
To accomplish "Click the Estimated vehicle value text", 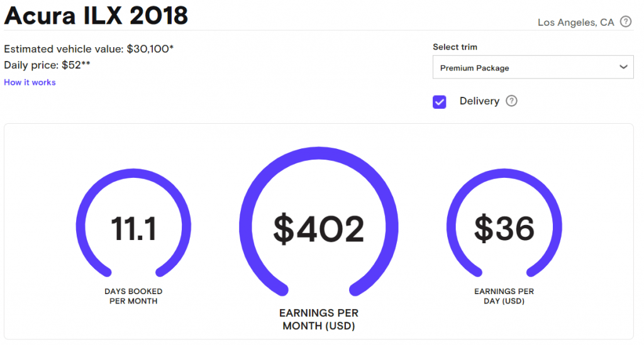I will [89, 49].
